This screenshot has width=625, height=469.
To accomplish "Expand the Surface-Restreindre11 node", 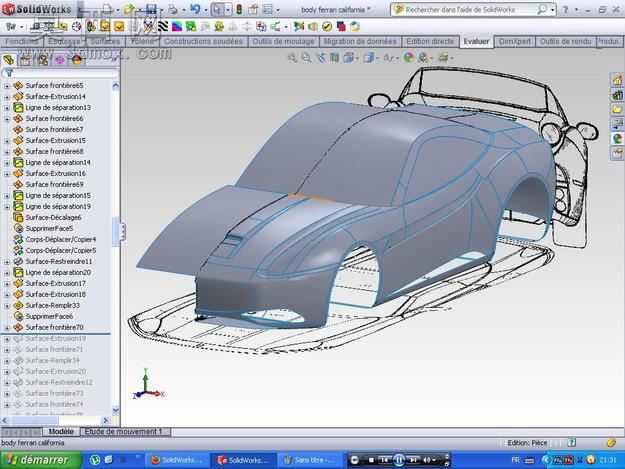I will [x=6, y=262].
